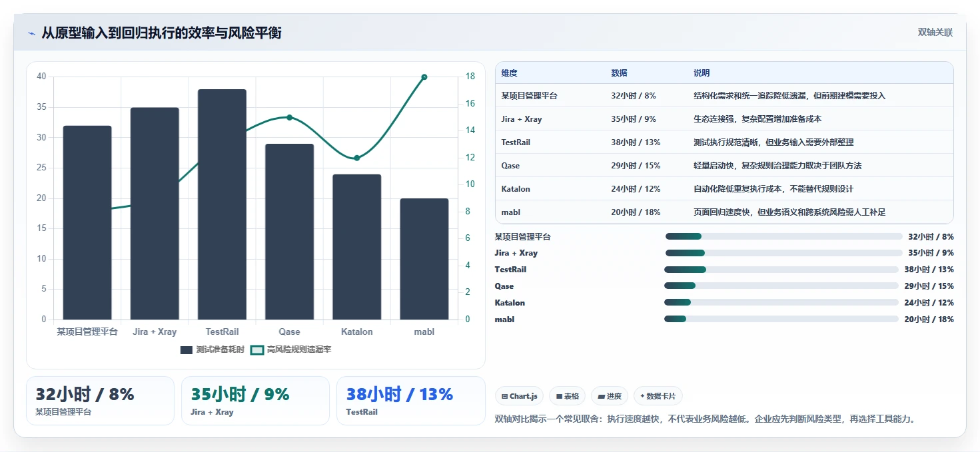The image size is (980, 452).
Task: Click the green outlined 高风险规则遗漏率 legend box
Action: click(x=256, y=349)
